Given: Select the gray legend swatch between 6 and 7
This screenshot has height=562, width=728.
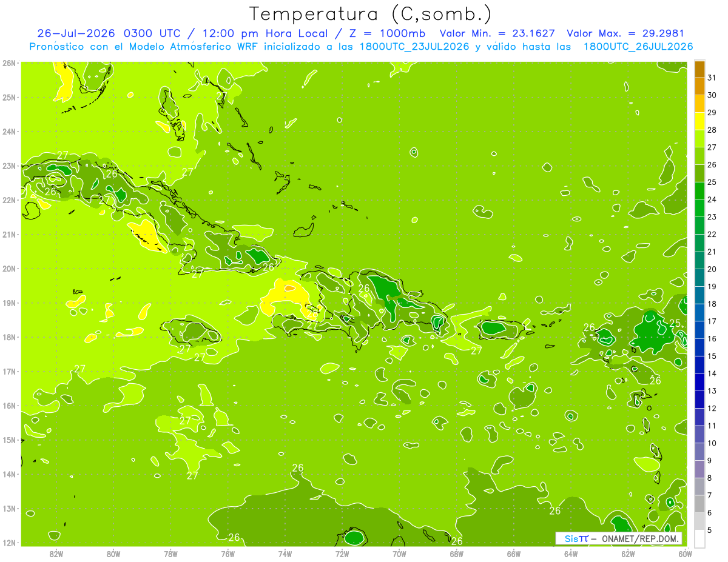Looking at the screenshot, I should 699,504.
